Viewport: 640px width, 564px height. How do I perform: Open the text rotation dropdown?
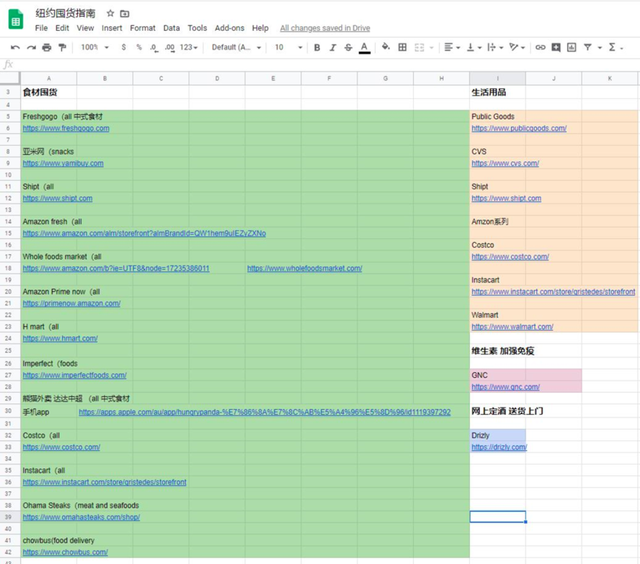tap(517, 48)
